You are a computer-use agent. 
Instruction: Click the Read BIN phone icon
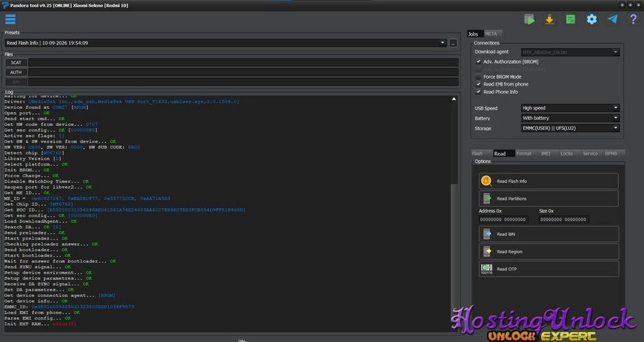tap(487, 234)
